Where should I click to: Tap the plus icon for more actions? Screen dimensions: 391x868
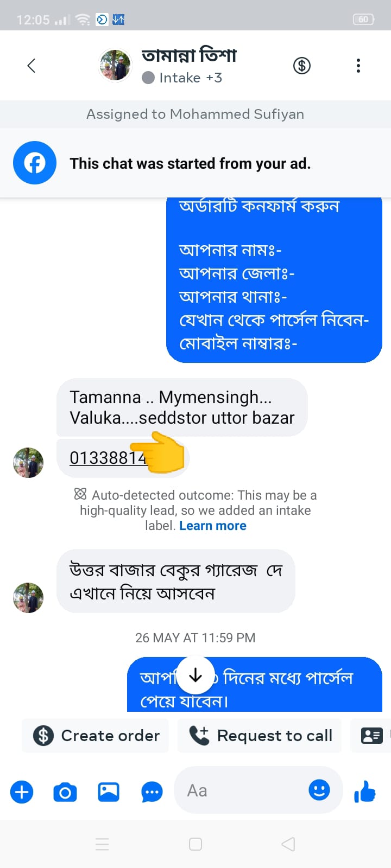22,792
